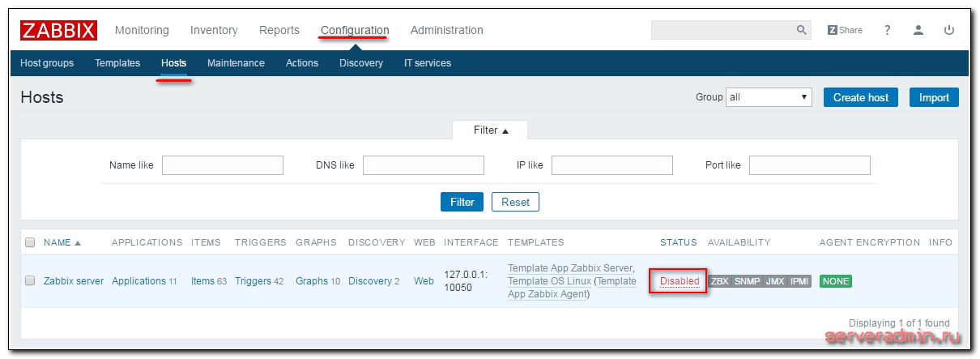Open the Group dropdown
Viewport: 980px width, 359px height.
click(x=769, y=97)
